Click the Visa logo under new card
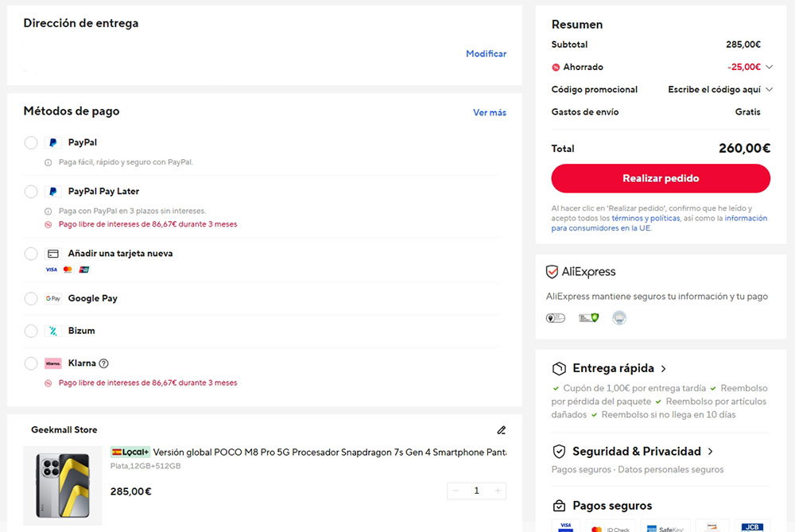 coord(51,270)
